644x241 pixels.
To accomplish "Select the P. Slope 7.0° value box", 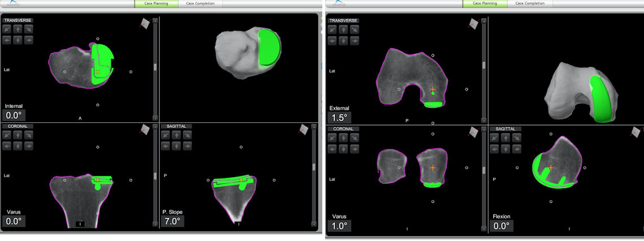I will click(172, 221).
